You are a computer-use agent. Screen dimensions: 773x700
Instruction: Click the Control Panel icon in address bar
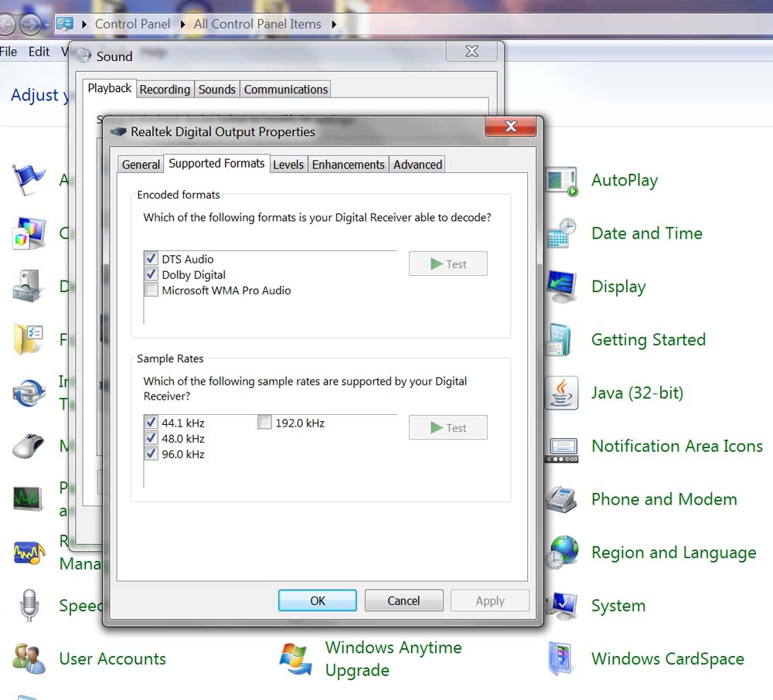(65, 24)
